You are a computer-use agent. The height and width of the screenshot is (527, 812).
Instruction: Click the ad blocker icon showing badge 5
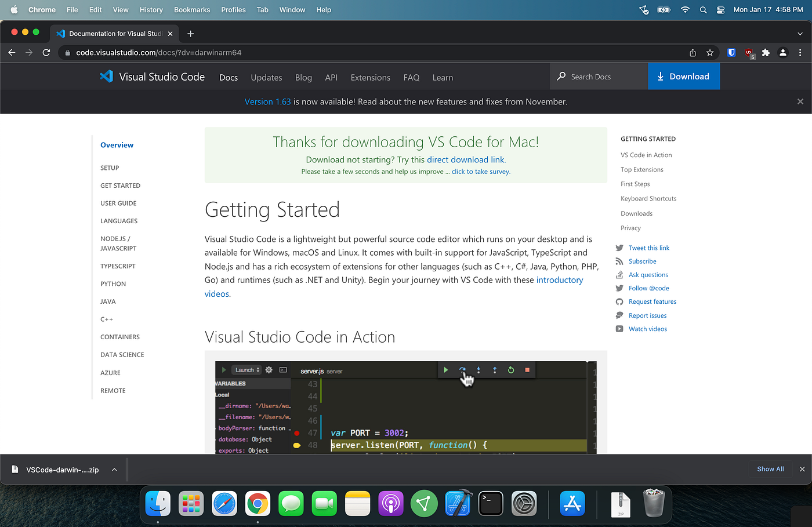pos(749,52)
